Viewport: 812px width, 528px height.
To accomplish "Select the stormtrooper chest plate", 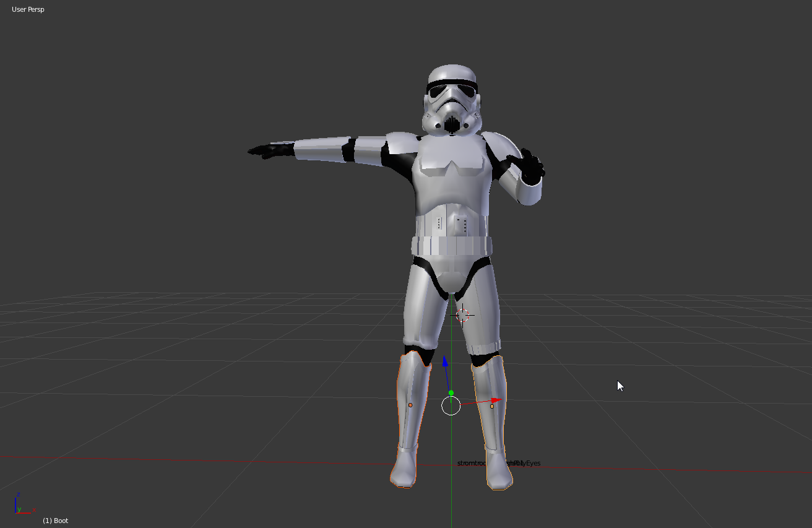I will pos(452,173).
